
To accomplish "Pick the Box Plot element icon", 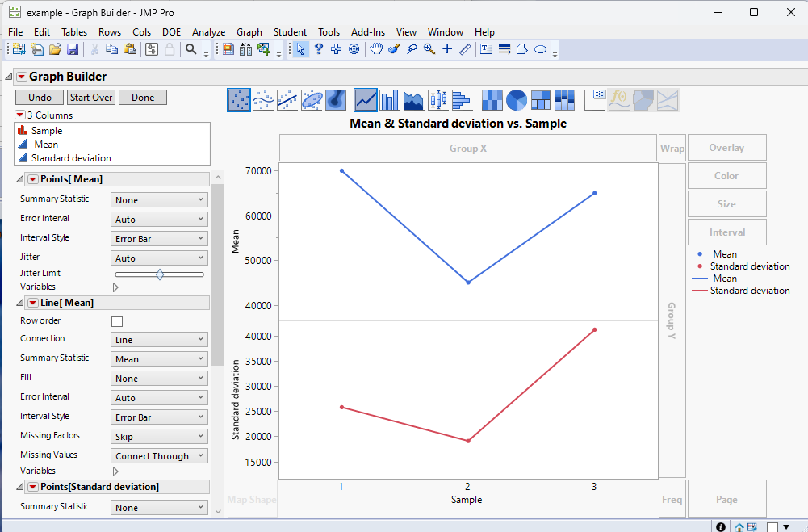I will [x=438, y=100].
